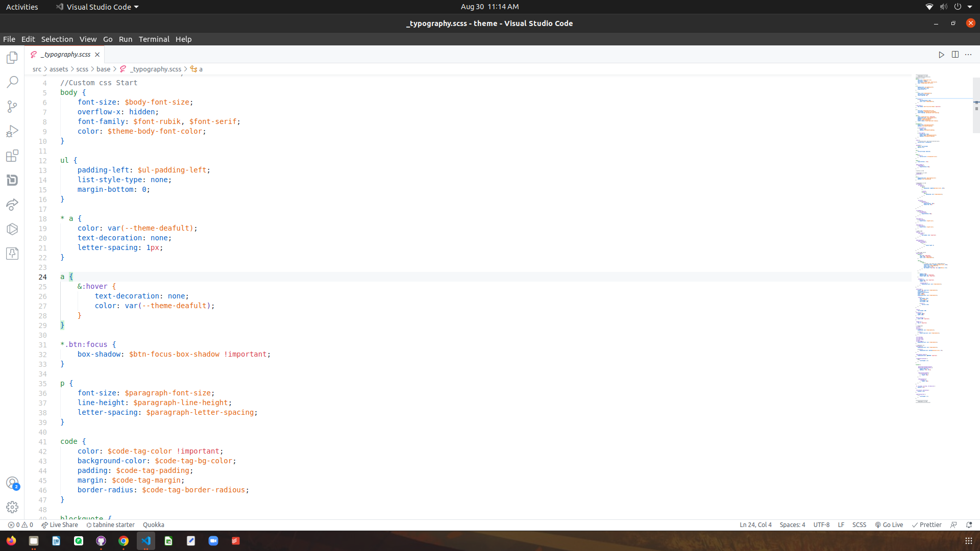Open the Selection menu
This screenshot has width=980, height=551.
[x=57, y=39]
